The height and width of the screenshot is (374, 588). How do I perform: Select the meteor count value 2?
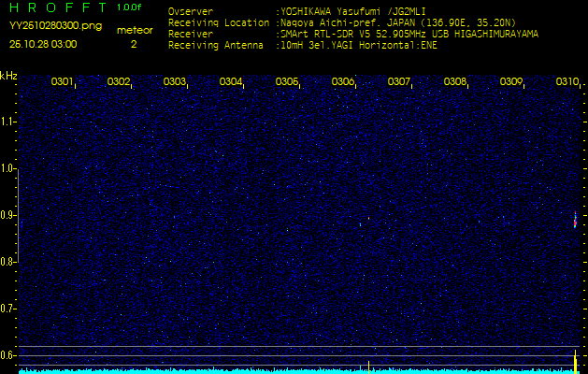133,44
